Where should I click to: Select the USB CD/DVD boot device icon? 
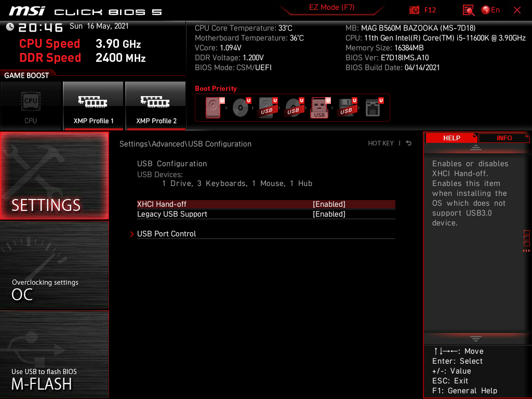pos(294,108)
